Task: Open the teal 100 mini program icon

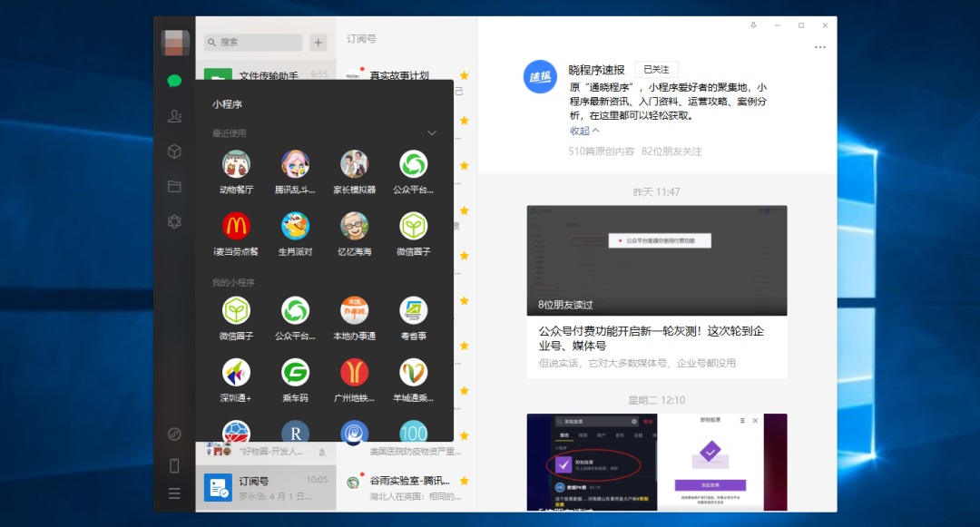Action: click(x=413, y=431)
